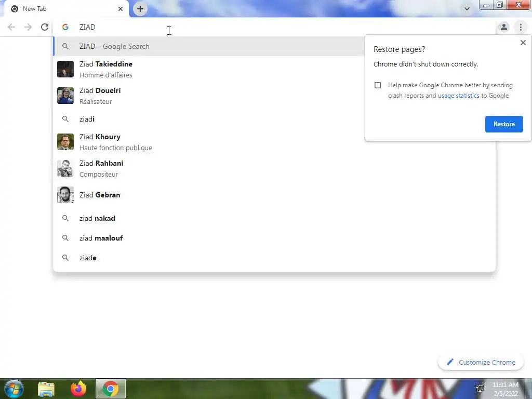This screenshot has width=532, height=399.
Task: Open the Windows Start menu
Action: point(14,389)
